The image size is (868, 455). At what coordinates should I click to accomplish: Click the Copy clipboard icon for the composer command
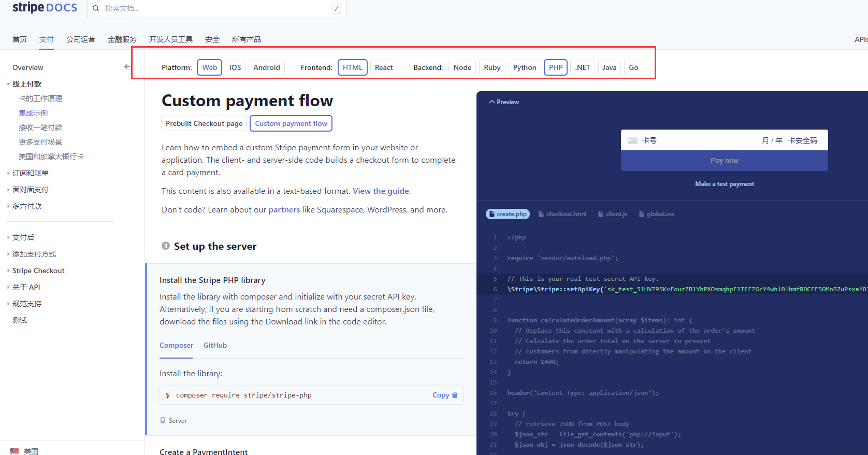point(455,395)
